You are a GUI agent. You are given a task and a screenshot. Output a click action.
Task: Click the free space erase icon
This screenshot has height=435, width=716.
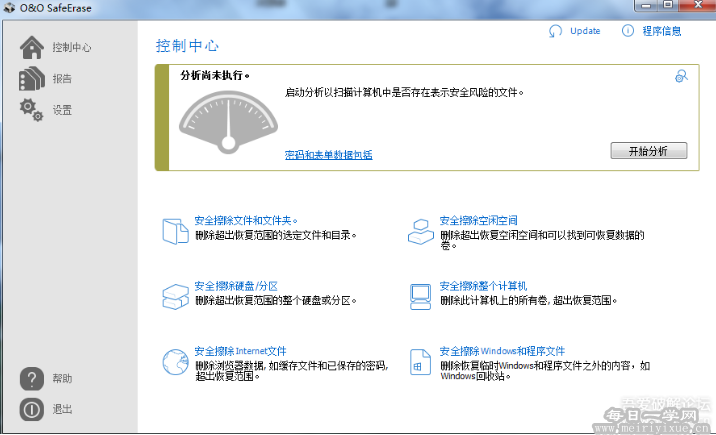coord(421,231)
